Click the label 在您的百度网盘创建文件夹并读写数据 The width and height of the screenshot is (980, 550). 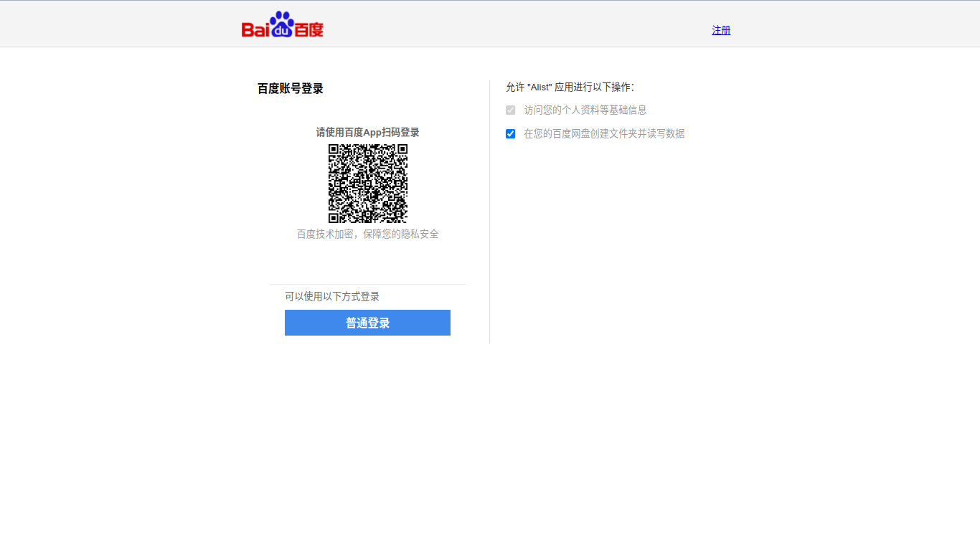click(x=604, y=134)
